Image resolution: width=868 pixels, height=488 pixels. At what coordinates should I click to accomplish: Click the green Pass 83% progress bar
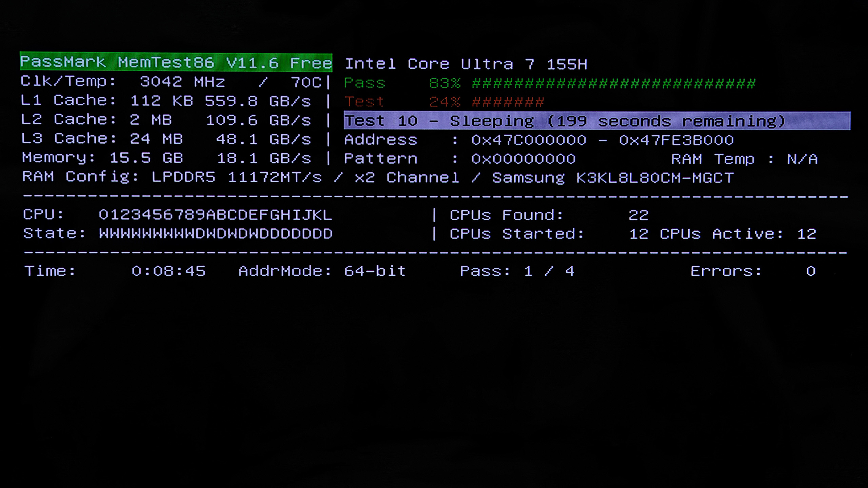pos(614,83)
